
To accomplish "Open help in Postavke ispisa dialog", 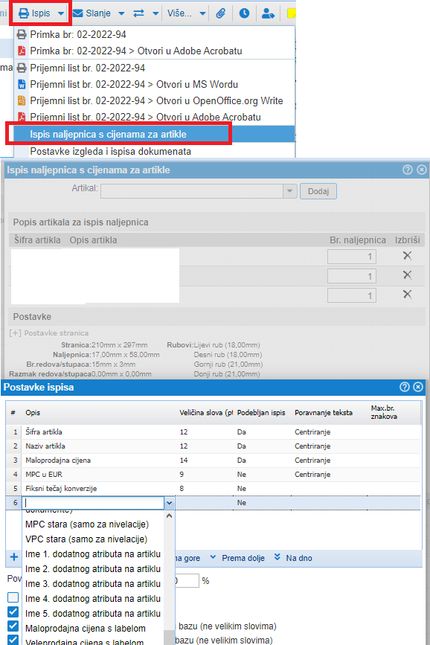I will point(404,387).
